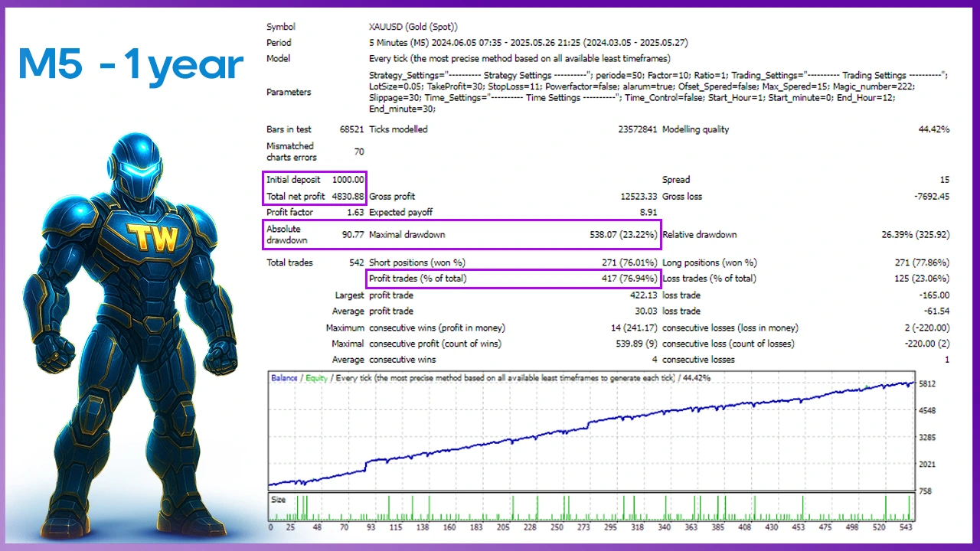
Task: Click the maximal drawdown value "538.07 (23.22%)"
Action: 623,235
